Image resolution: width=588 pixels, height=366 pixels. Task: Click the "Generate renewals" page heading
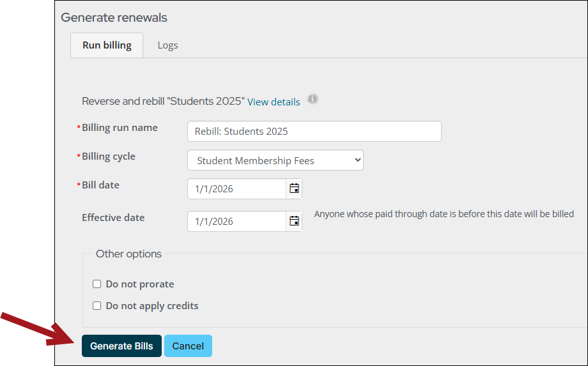pyautogui.click(x=114, y=17)
